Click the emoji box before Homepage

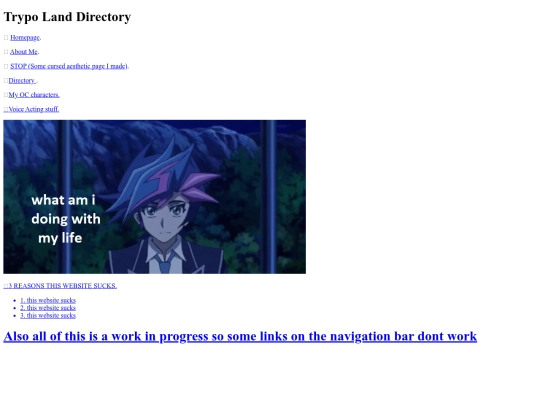point(6,38)
